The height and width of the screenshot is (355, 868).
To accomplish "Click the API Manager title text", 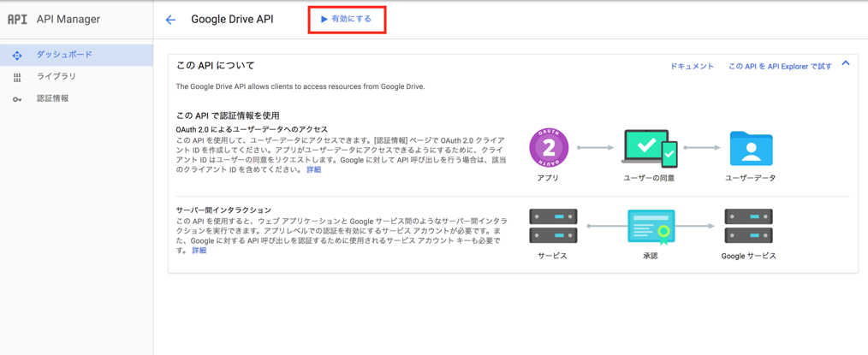I will 68,20.
